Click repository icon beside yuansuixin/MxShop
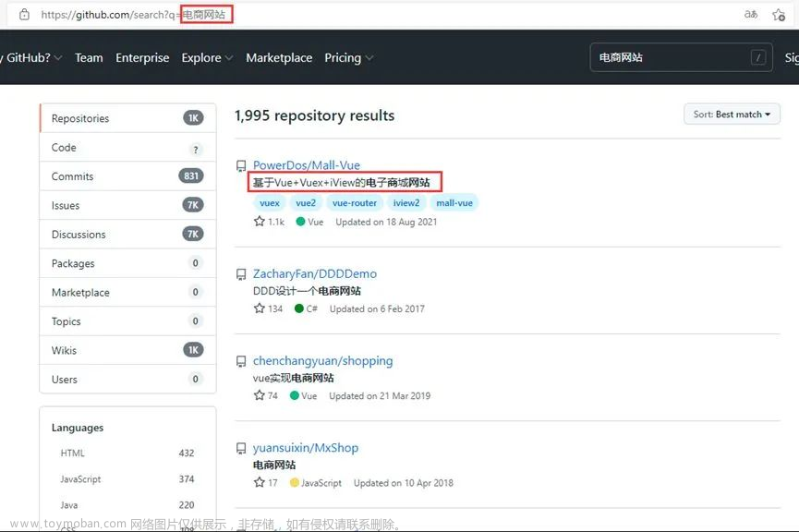Screen dimensions: 799x532 pos(241,449)
